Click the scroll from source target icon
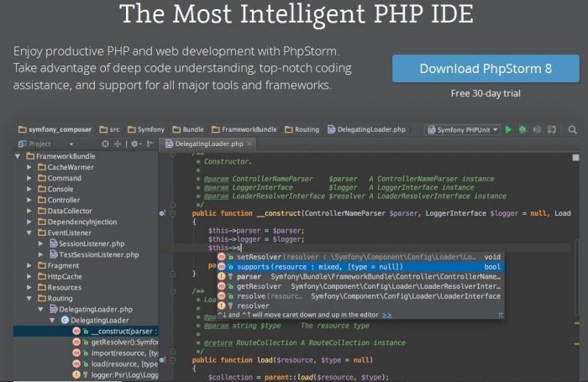The height and width of the screenshot is (382, 588). tap(105, 144)
